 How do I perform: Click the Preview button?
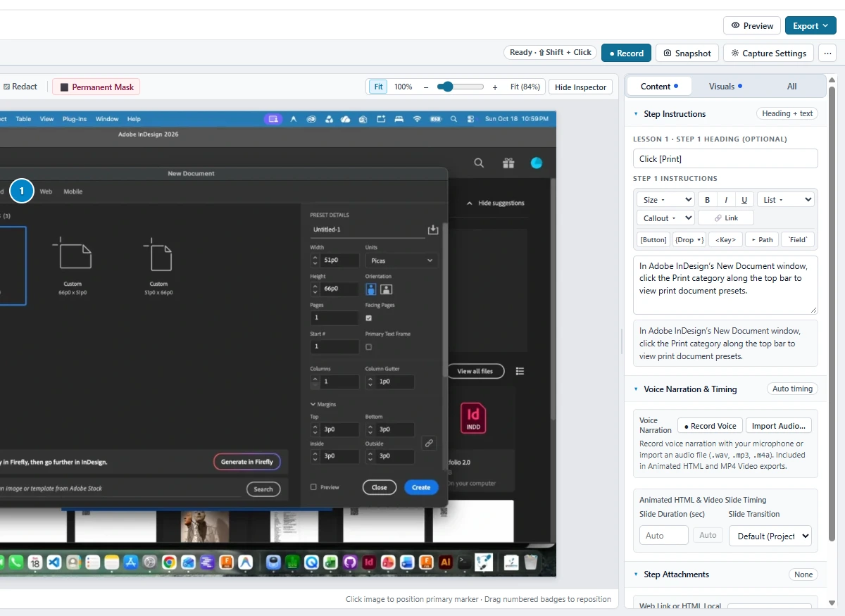pyautogui.click(x=752, y=25)
